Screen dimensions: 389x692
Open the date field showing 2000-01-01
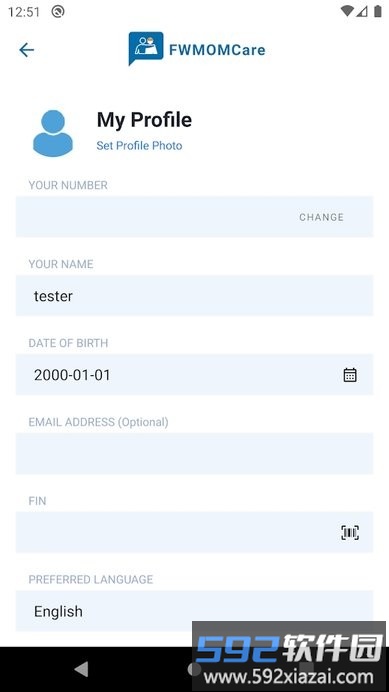[x=194, y=375]
